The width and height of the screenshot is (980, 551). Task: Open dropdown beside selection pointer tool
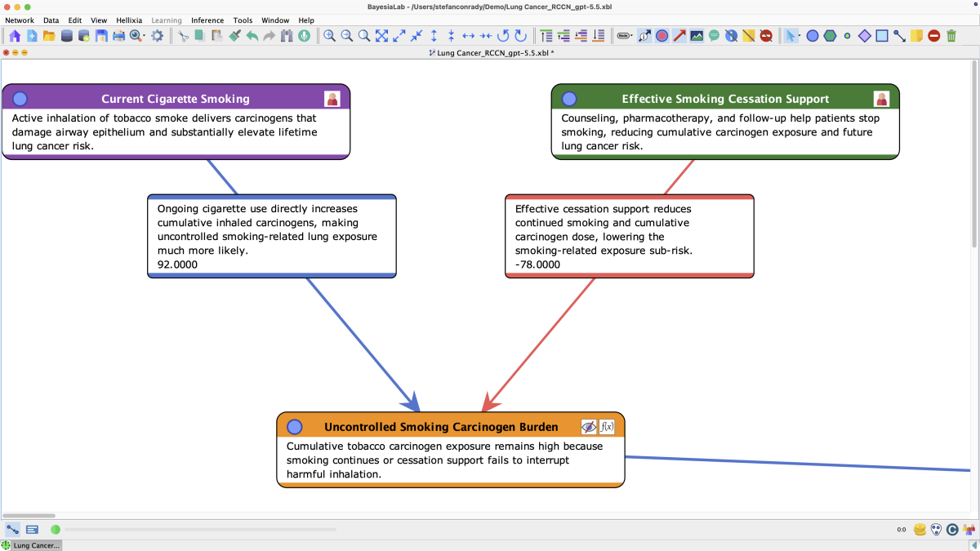(x=800, y=36)
